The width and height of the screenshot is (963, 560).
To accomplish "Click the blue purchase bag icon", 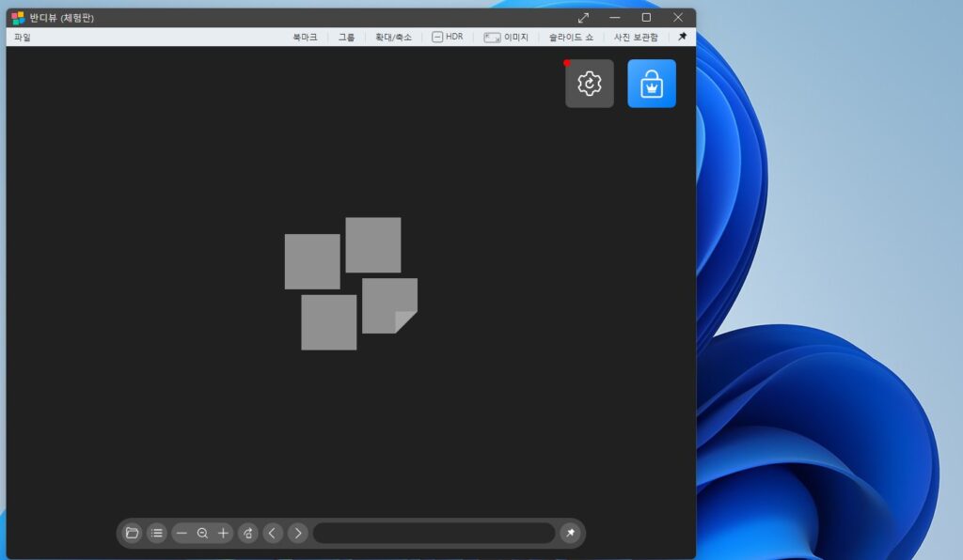I will (652, 84).
